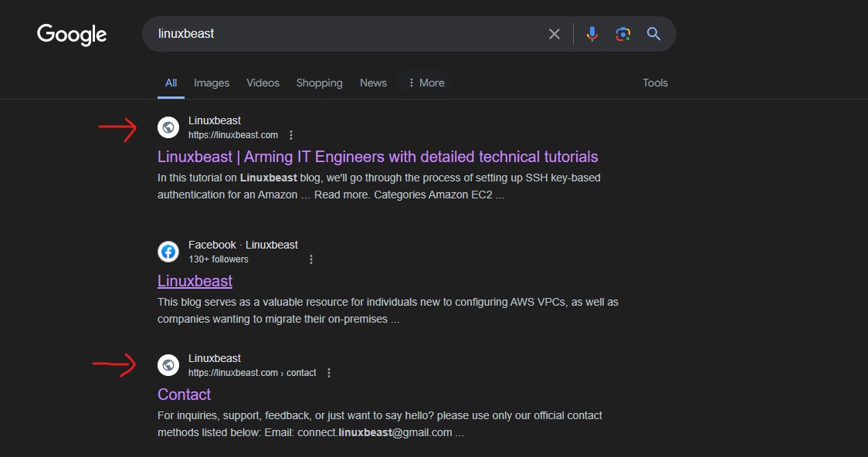Select the Shopping tab
Screen dimensions: 868x457
tap(319, 83)
